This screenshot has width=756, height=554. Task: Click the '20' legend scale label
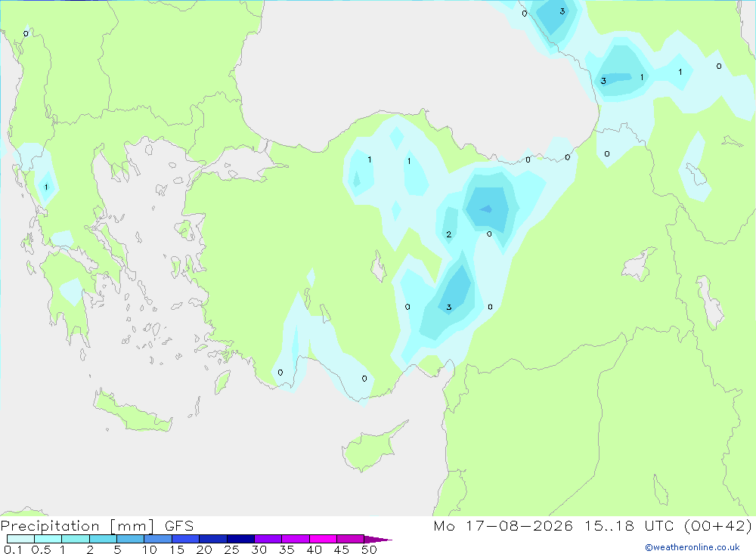[x=204, y=549]
